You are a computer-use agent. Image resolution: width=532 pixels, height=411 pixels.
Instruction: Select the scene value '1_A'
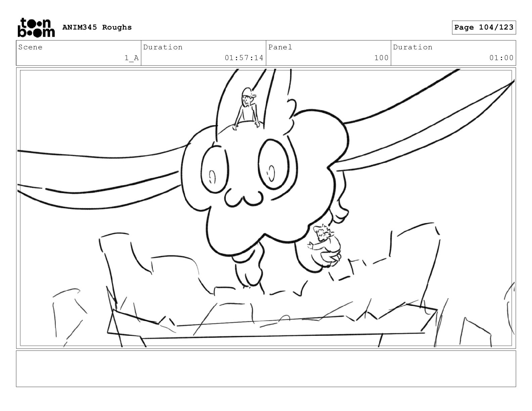132,58
